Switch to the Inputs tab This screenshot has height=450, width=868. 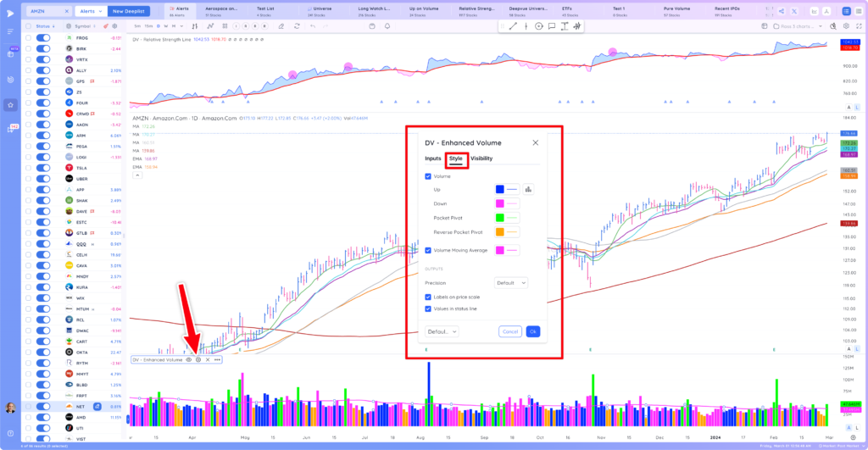coord(433,158)
